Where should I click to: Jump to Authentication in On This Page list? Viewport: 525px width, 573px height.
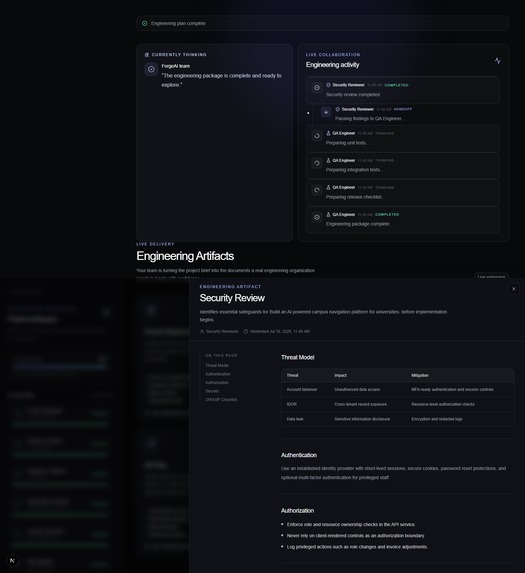(218, 374)
